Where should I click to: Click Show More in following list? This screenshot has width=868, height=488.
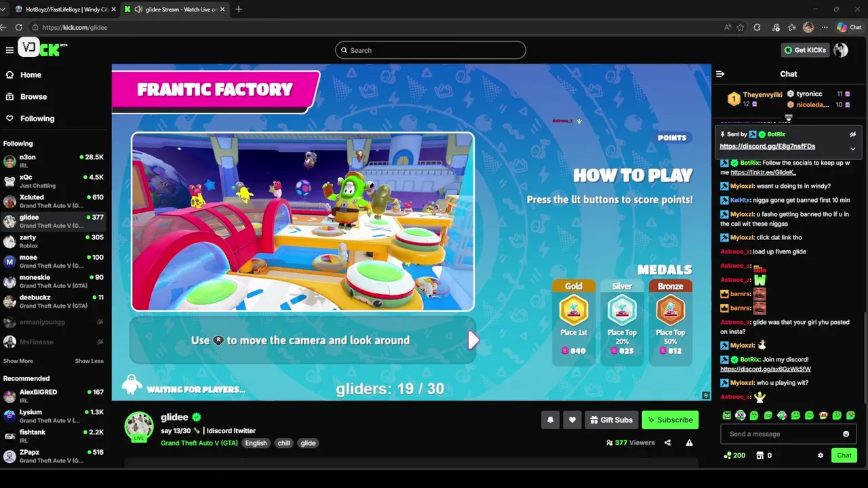tap(18, 361)
